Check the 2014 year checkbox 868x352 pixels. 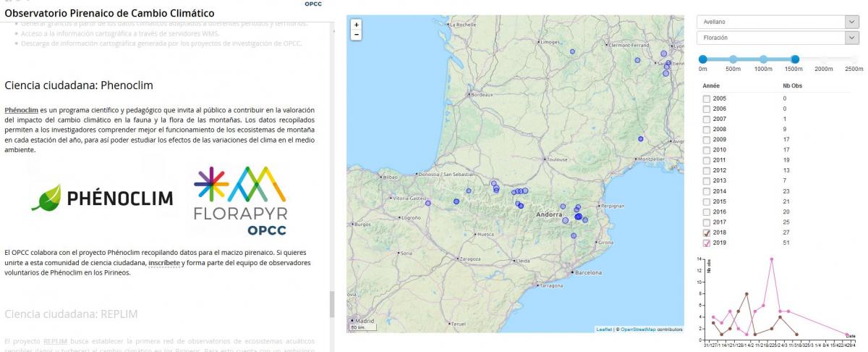click(x=707, y=191)
